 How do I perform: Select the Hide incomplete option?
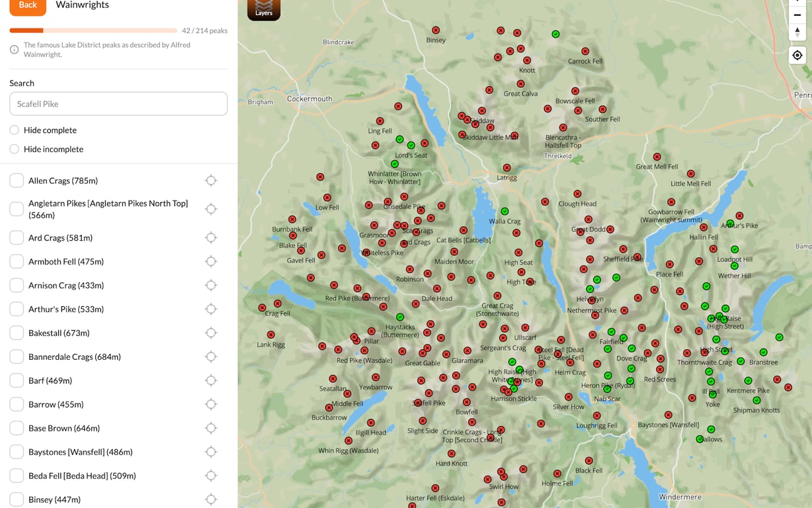click(14, 149)
